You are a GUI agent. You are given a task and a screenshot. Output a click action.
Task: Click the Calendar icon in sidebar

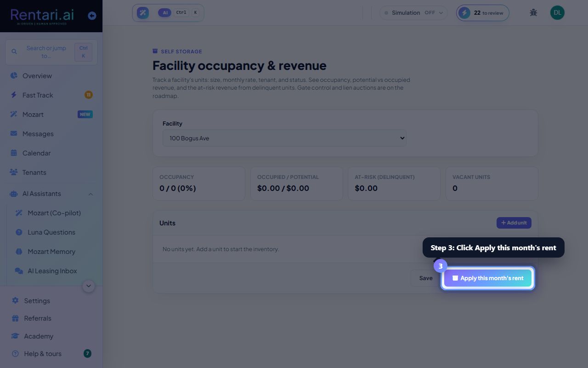[x=14, y=153]
